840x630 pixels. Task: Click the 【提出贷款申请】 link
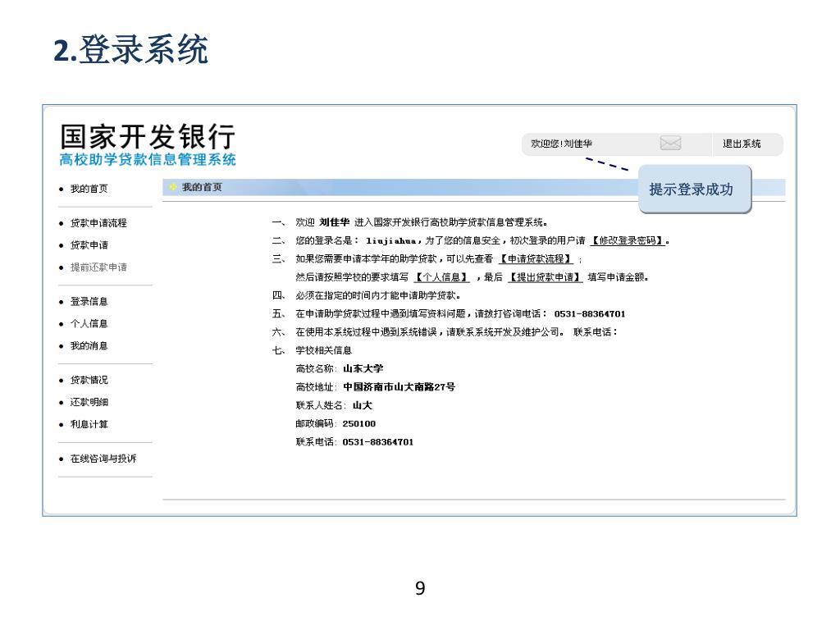[x=545, y=277]
